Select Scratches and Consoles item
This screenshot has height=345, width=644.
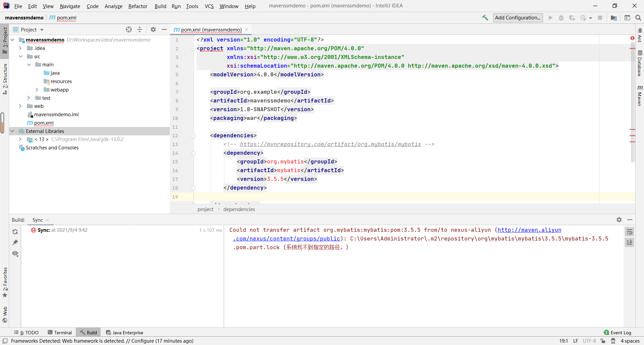click(x=52, y=148)
